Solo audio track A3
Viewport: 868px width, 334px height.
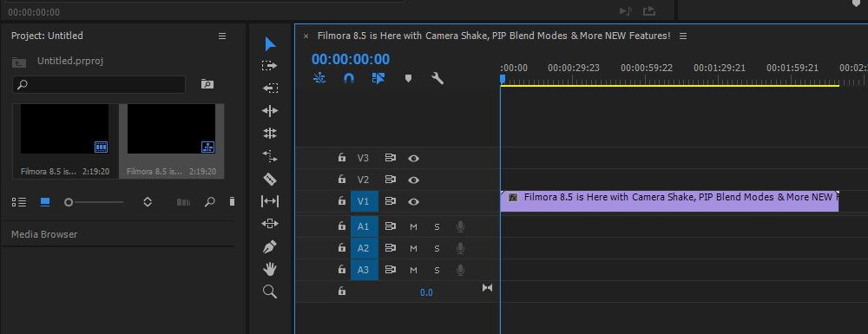tap(437, 271)
